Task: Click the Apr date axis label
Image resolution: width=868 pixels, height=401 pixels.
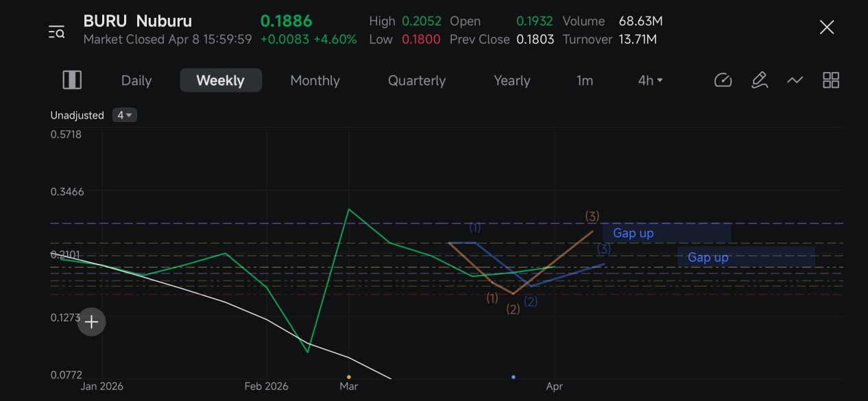Action: 555,387
